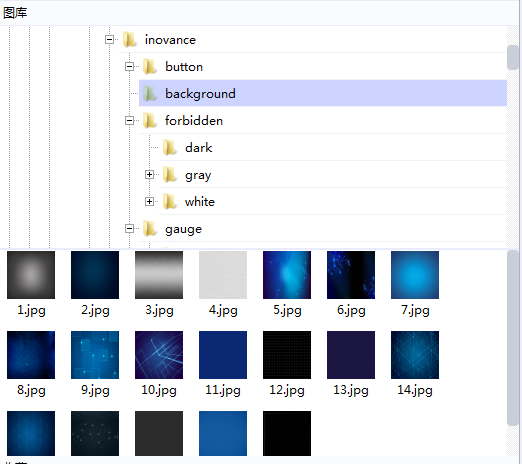The image size is (522, 464).
Task: Click the 14.jpg file name
Action: pos(415,390)
